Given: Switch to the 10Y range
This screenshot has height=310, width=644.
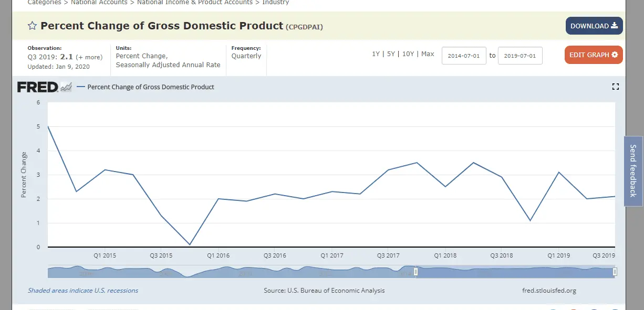Looking at the screenshot, I should (x=408, y=54).
